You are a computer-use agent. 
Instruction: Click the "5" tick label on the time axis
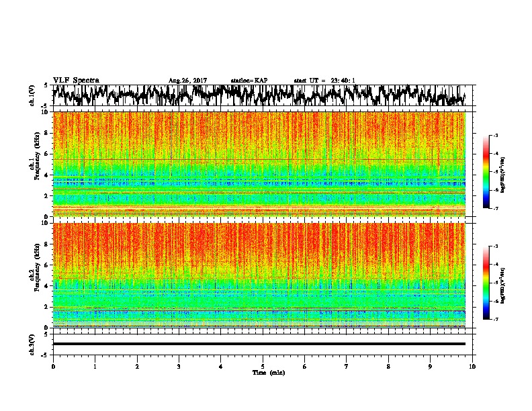coord(263,367)
